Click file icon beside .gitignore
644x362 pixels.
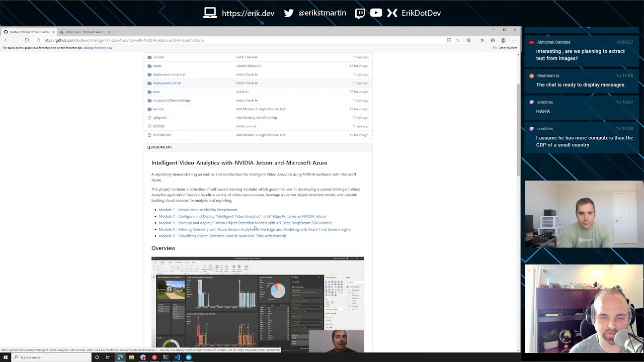pos(149,118)
